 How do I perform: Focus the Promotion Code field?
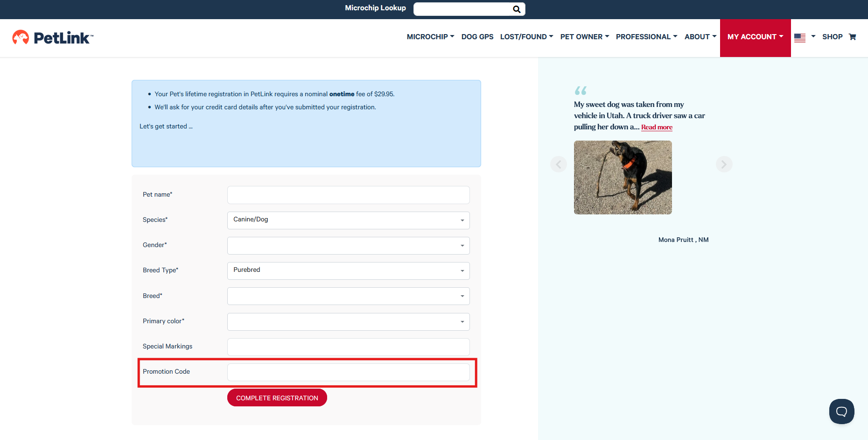[x=348, y=372]
